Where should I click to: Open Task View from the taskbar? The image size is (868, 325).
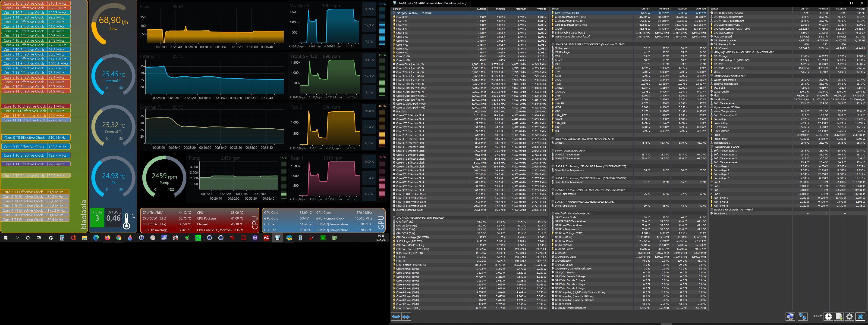[39, 238]
